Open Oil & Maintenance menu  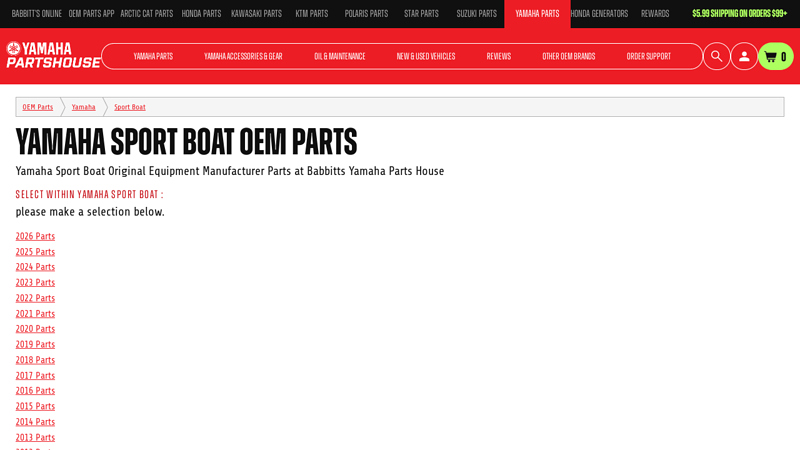click(340, 56)
